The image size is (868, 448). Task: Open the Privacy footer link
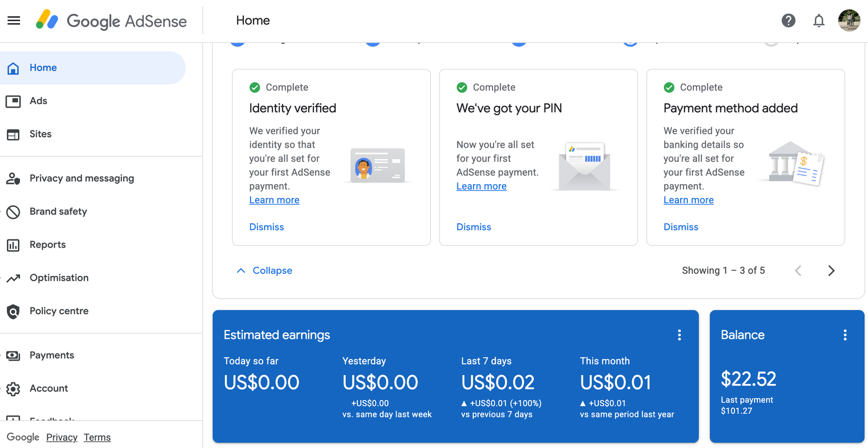pos(62,437)
